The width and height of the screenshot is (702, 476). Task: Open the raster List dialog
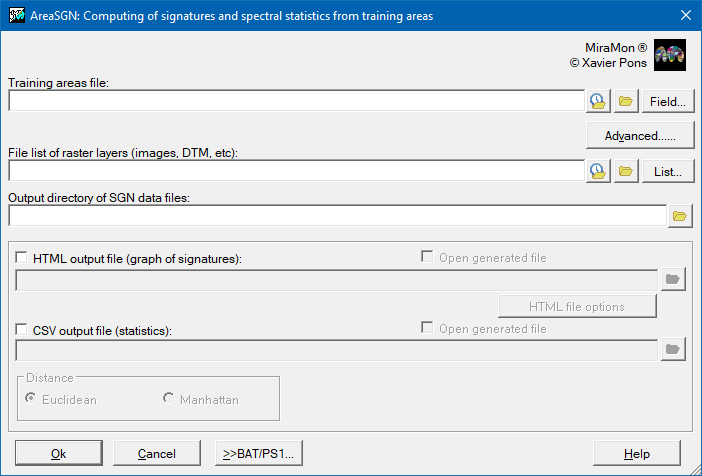tap(667, 171)
